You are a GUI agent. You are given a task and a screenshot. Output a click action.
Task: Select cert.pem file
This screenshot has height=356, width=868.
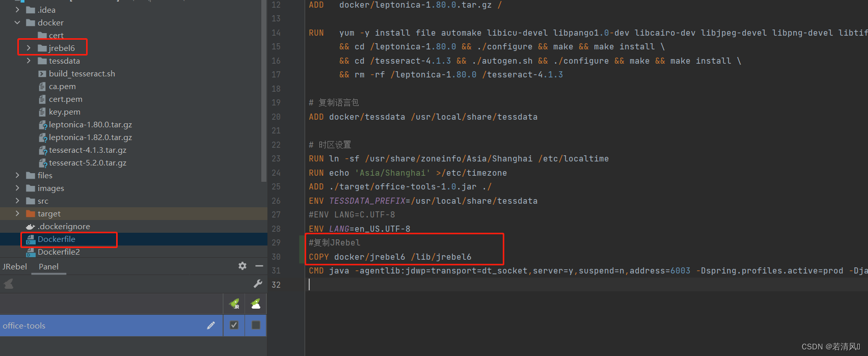coord(66,99)
